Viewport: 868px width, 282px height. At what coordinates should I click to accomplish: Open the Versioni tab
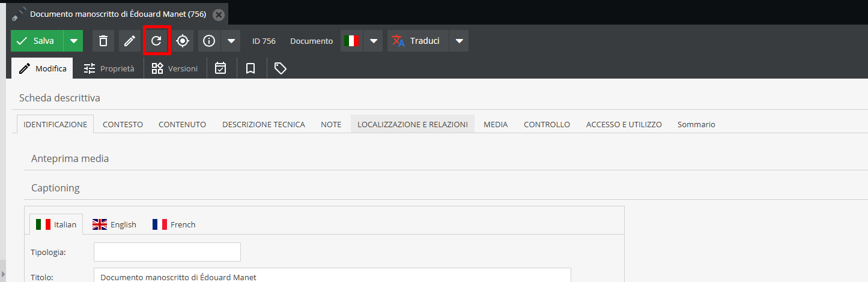(175, 68)
